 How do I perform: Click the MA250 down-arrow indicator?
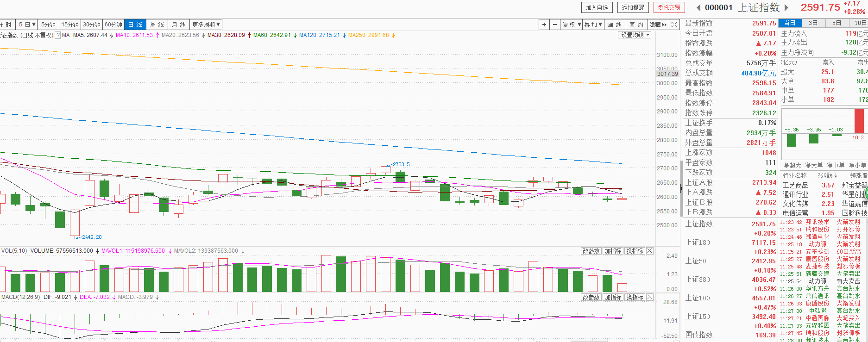pyautogui.click(x=393, y=35)
